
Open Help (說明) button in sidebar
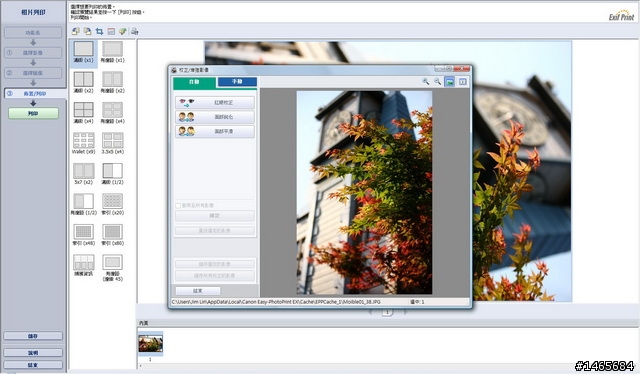pos(33,352)
